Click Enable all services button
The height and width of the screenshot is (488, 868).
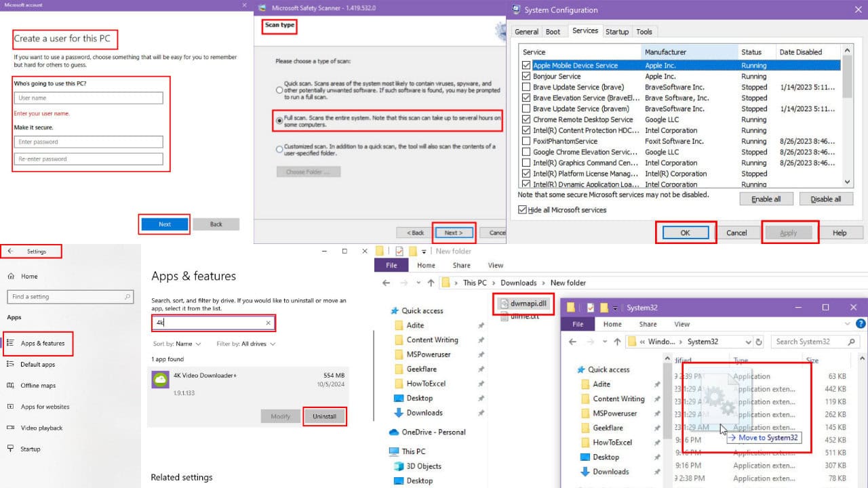point(766,199)
